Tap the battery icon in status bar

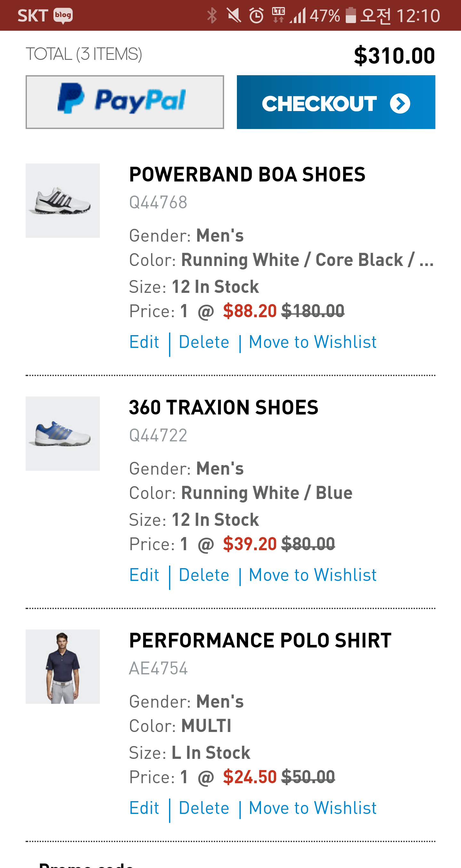351,15
